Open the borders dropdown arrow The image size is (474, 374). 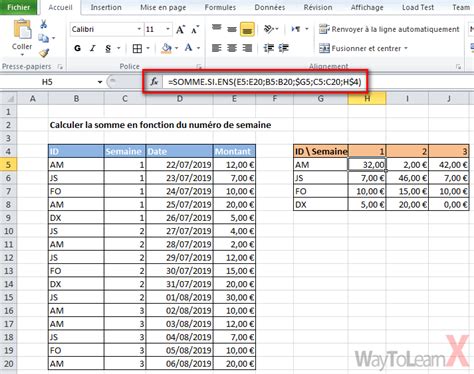(x=148, y=48)
